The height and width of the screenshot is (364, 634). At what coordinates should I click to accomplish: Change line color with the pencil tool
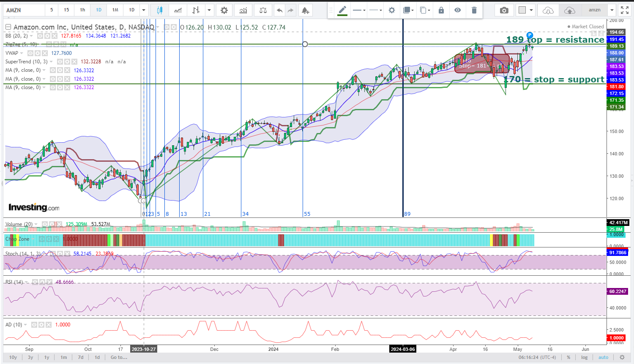pyautogui.click(x=342, y=10)
